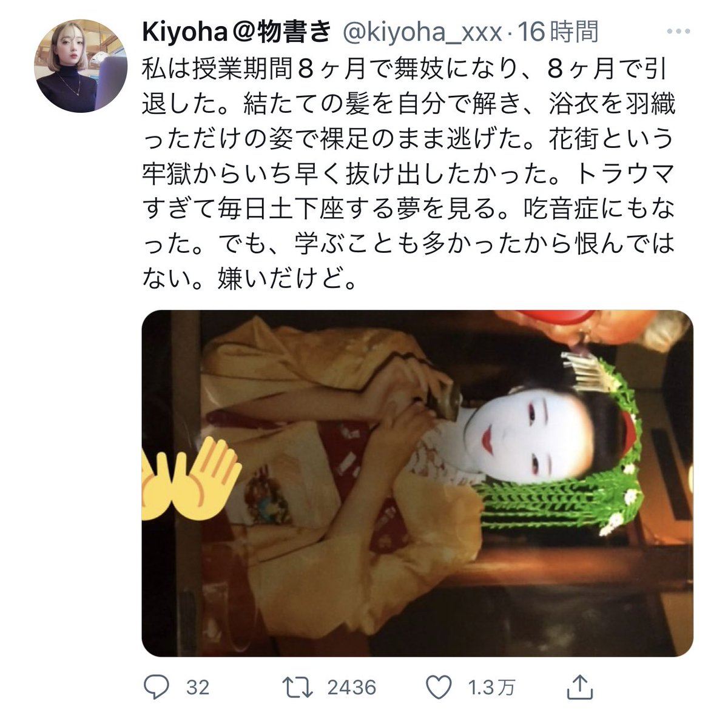Open the share upload icon
728x721 pixels.
(x=579, y=686)
